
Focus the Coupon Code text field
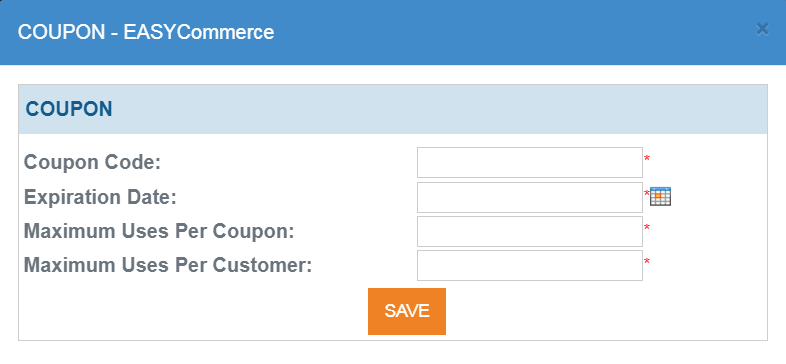tap(530, 162)
